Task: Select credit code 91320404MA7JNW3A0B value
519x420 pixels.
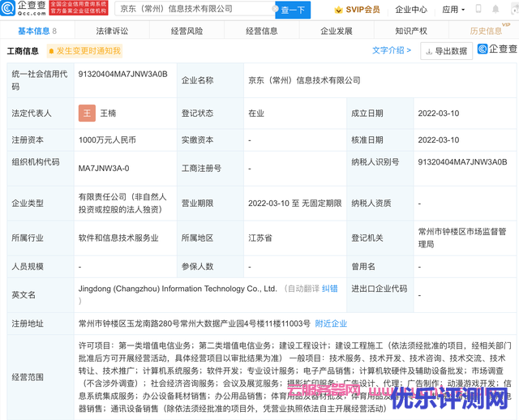Action: 122,74
